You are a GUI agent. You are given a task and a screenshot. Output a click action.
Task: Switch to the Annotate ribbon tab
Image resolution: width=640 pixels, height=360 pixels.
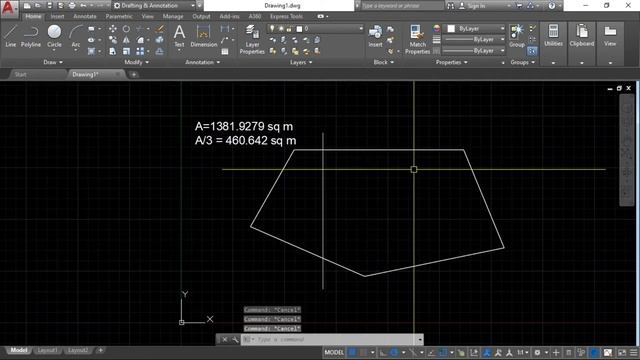(84, 16)
